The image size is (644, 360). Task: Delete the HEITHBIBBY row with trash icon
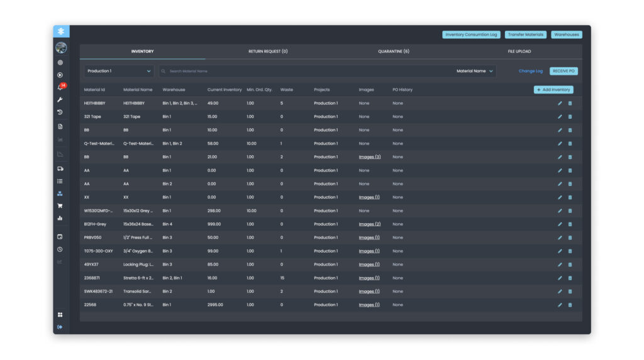point(570,103)
